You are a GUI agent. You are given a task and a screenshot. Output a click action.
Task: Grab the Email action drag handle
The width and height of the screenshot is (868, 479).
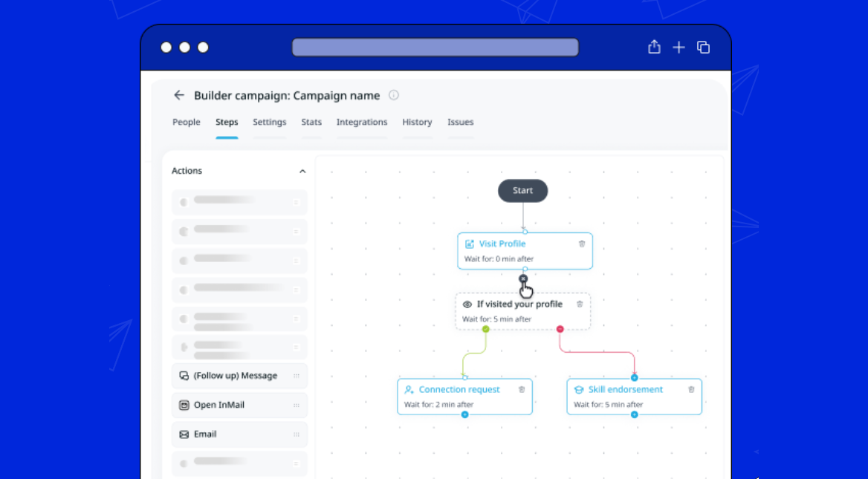click(297, 434)
